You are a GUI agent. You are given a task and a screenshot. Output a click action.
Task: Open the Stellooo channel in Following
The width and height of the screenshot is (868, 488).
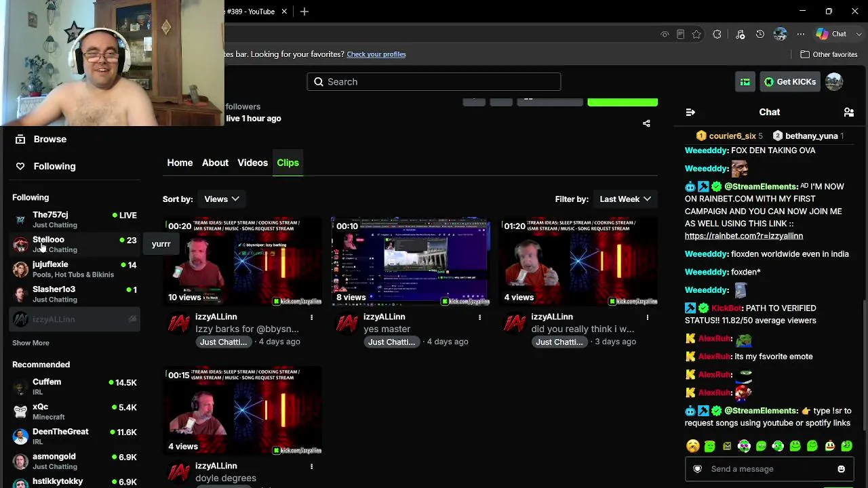click(75, 245)
